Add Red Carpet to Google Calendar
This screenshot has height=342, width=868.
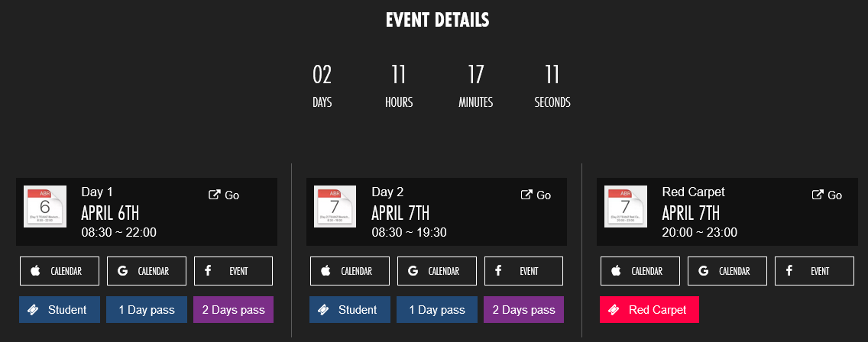point(727,271)
